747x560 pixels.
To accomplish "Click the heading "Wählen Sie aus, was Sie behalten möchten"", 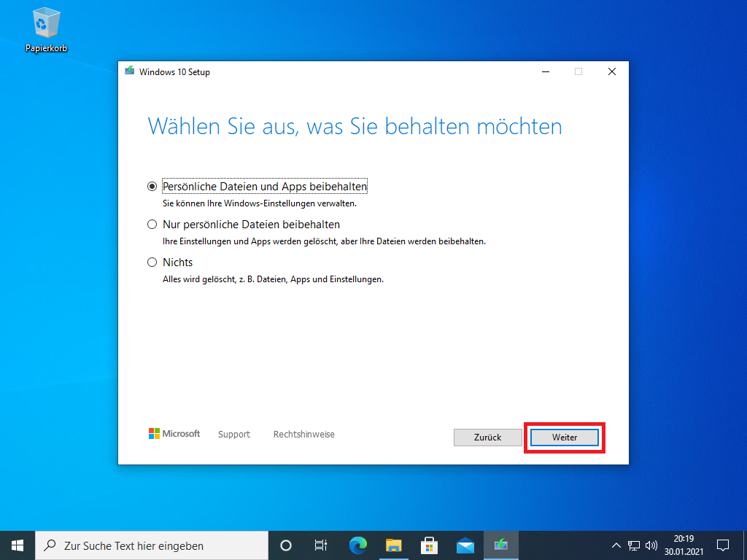I will click(355, 127).
